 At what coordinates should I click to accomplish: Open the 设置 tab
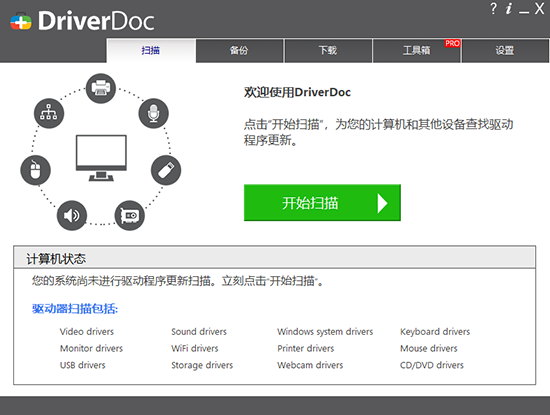tap(505, 51)
